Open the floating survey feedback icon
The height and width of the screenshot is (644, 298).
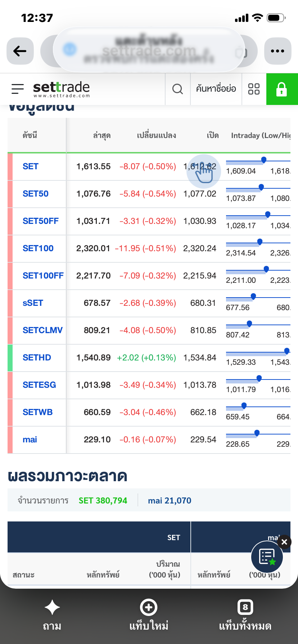pyautogui.click(x=267, y=557)
